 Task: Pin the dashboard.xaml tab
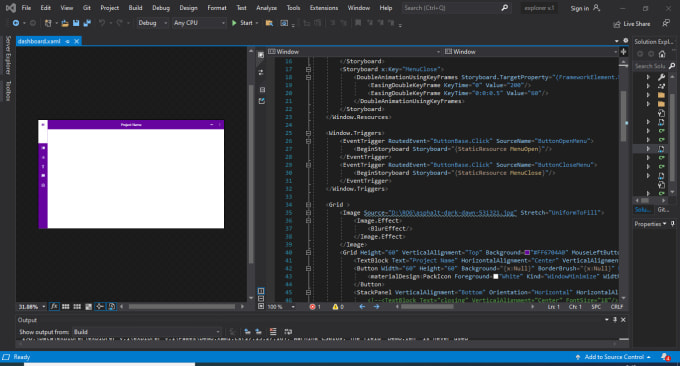[x=67, y=41]
